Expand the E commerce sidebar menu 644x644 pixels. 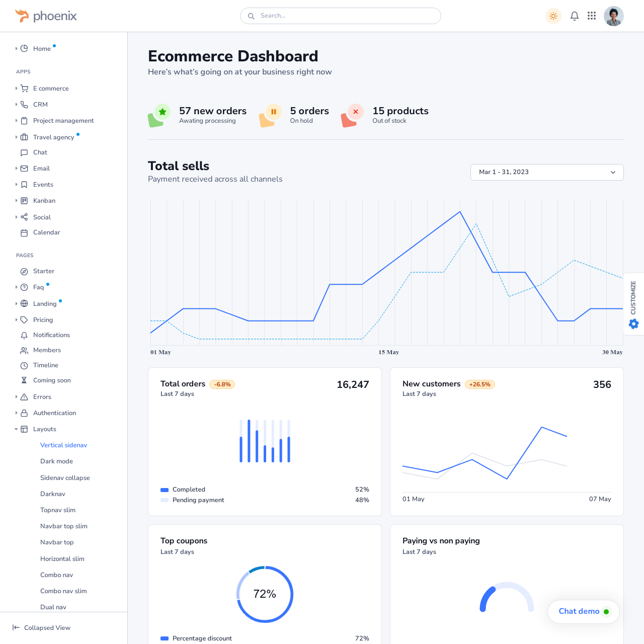50,89
